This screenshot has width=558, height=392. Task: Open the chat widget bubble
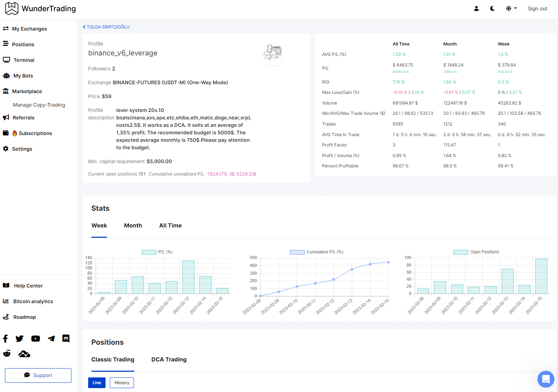click(x=546, y=379)
